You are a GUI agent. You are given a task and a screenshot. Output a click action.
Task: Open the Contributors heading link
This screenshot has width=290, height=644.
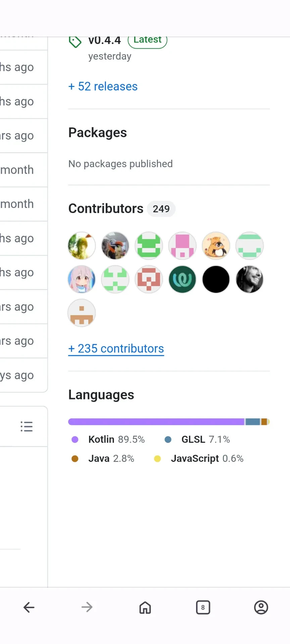click(106, 209)
